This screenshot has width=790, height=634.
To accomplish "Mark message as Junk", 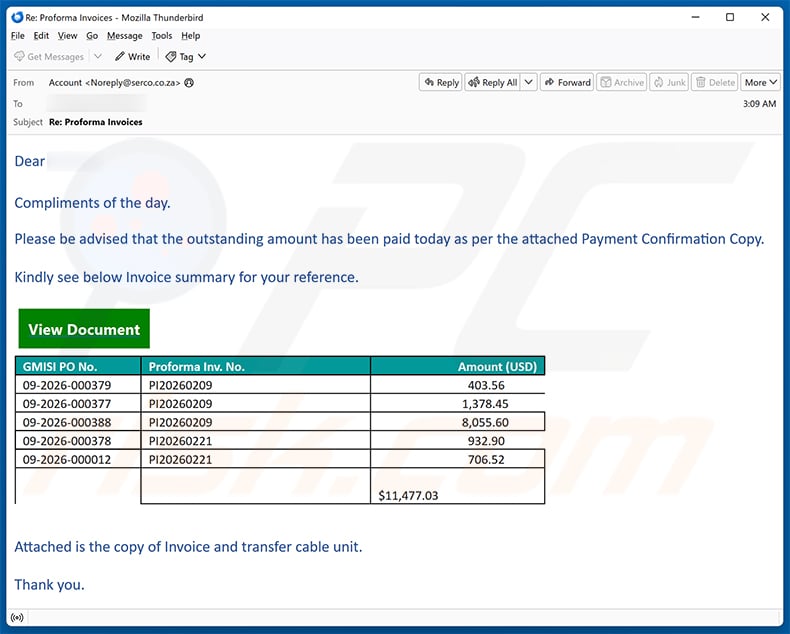I will (x=669, y=82).
